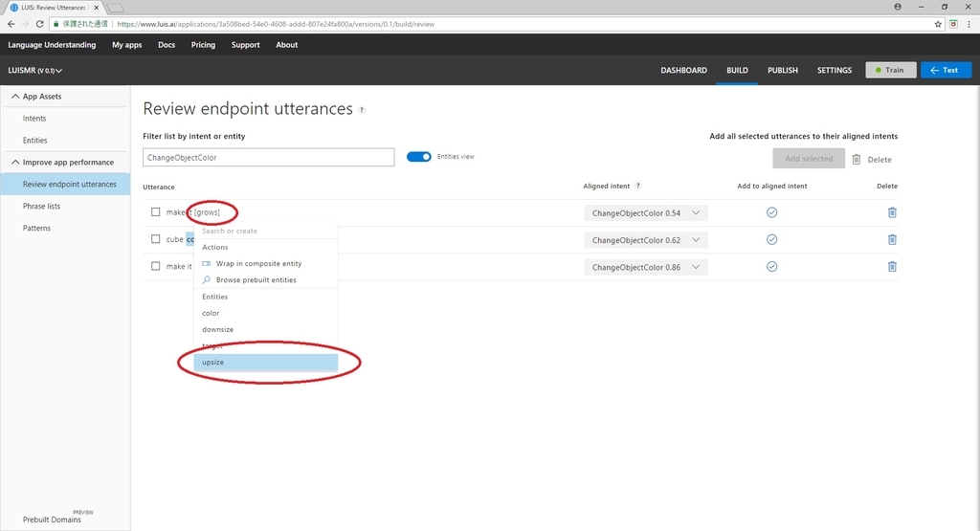
Task: Select 'upsize' entity from the list
Action: pos(266,363)
